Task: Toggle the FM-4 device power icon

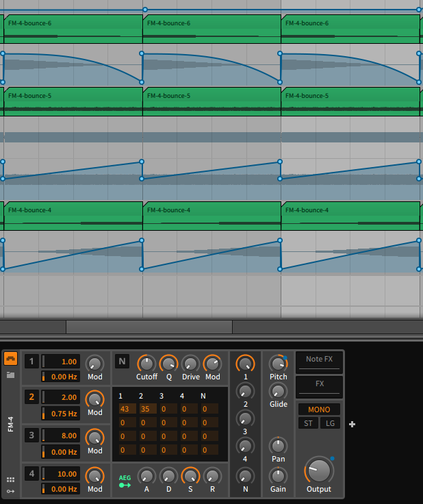Action: 10,359
